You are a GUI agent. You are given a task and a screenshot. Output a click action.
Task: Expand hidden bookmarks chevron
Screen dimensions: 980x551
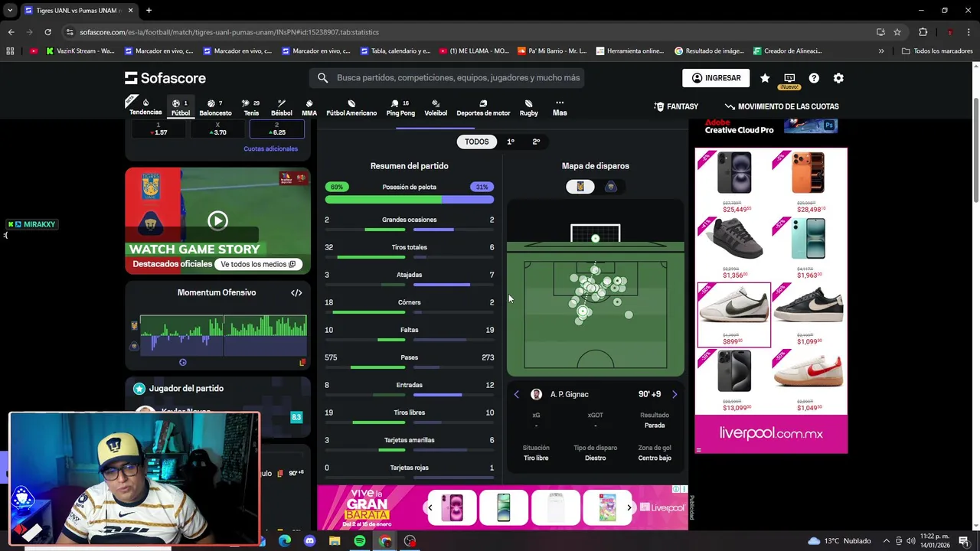click(x=881, y=51)
